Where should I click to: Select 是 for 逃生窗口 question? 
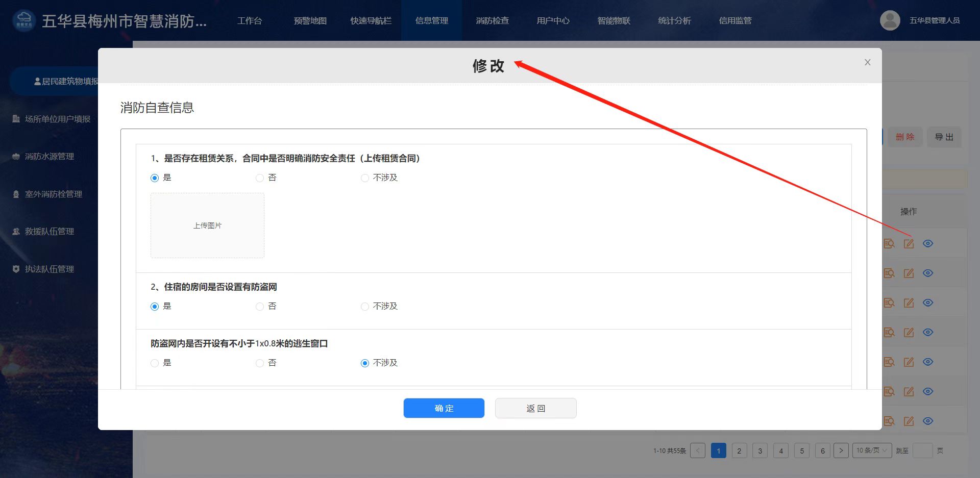155,363
